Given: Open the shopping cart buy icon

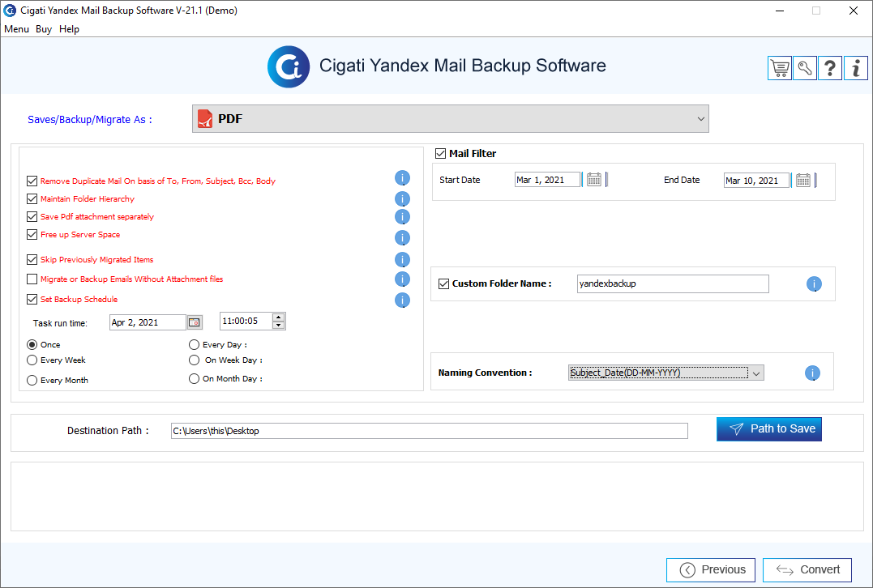Looking at the screenshot, I should 780,68.
